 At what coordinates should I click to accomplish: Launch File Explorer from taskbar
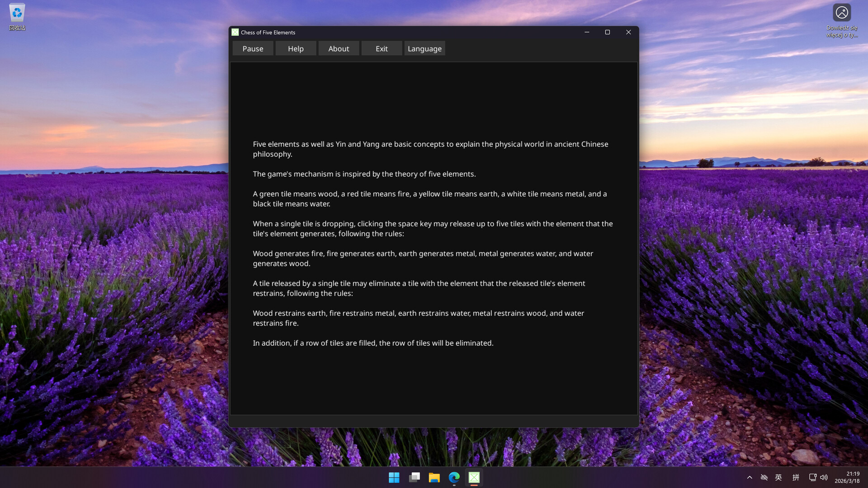(x=434, y=478)
